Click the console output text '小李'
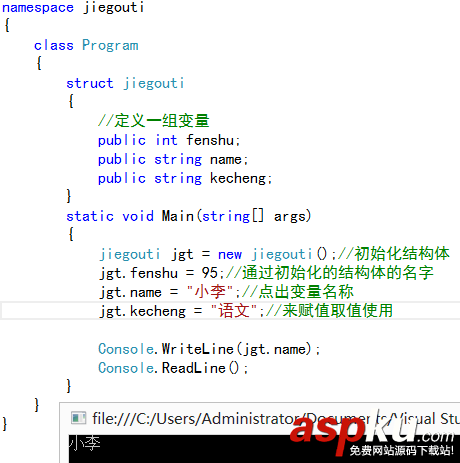The width and height of the screenshot is (460, 463). point(85,444)
